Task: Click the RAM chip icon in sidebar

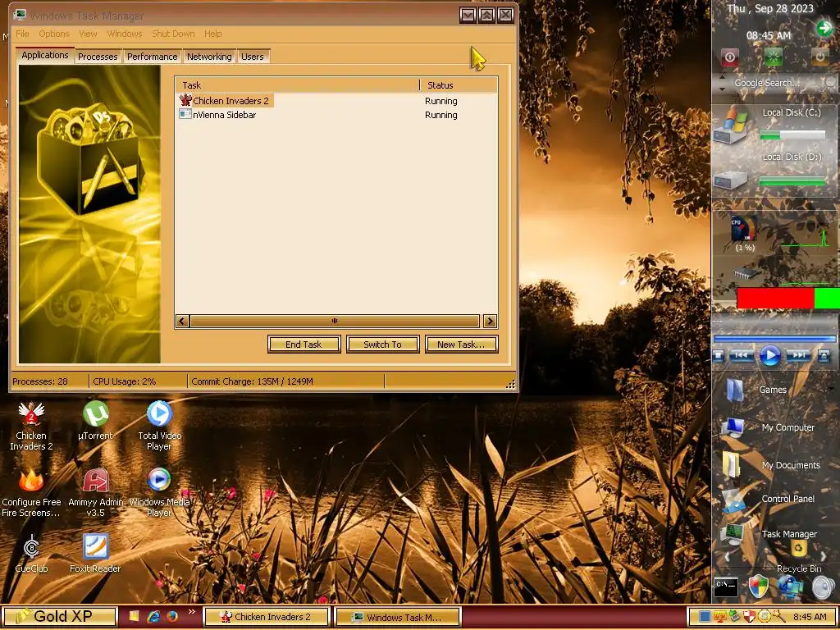Action: click(746, 274)
